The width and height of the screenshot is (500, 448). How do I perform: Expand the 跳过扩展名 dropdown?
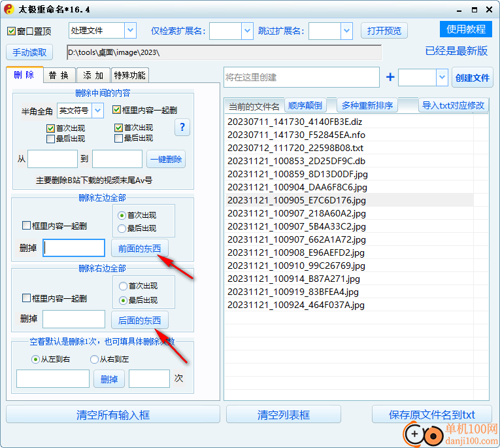tap(346, 31)
